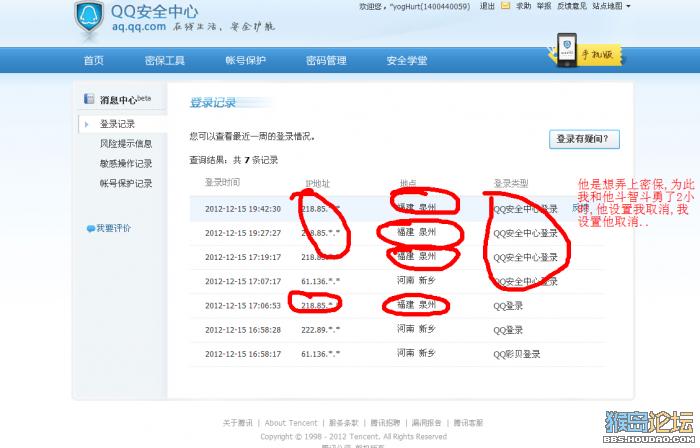Click the 登录记录 page heading
The height and width of the screenshot is (448, 700).
(x=213, y=103)
